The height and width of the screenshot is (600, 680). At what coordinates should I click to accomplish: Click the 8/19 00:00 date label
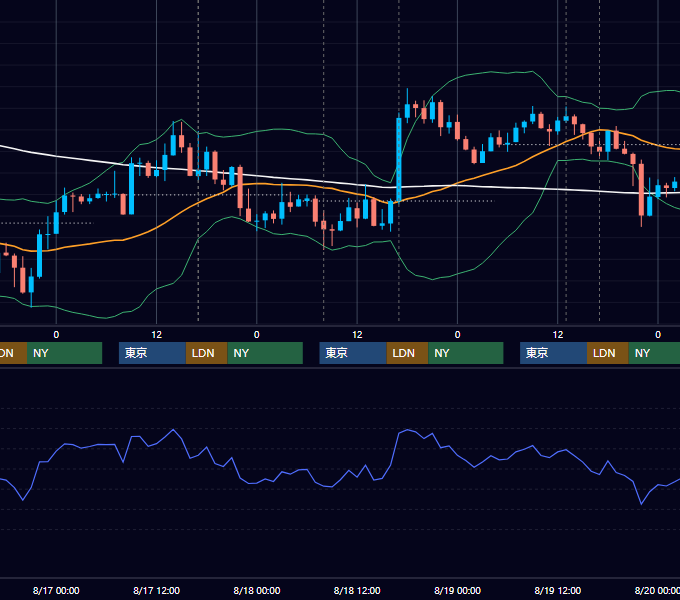point(458,590)
